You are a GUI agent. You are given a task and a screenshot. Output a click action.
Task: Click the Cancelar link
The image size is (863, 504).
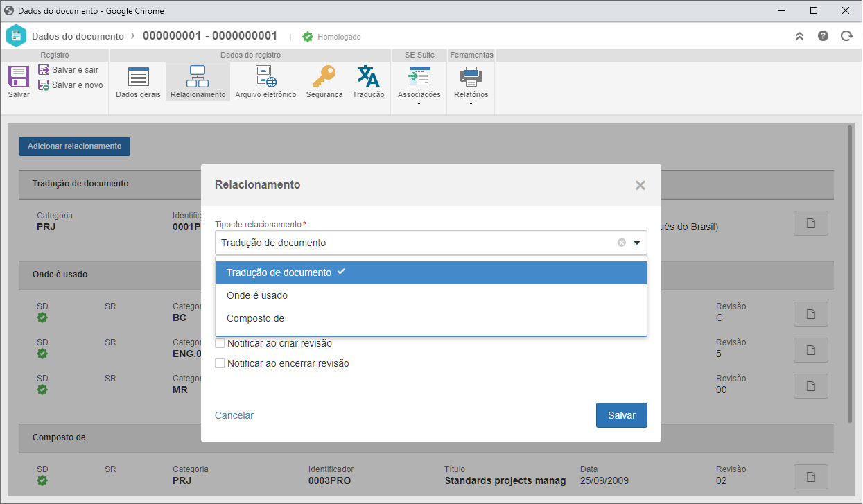pos(234,415)
